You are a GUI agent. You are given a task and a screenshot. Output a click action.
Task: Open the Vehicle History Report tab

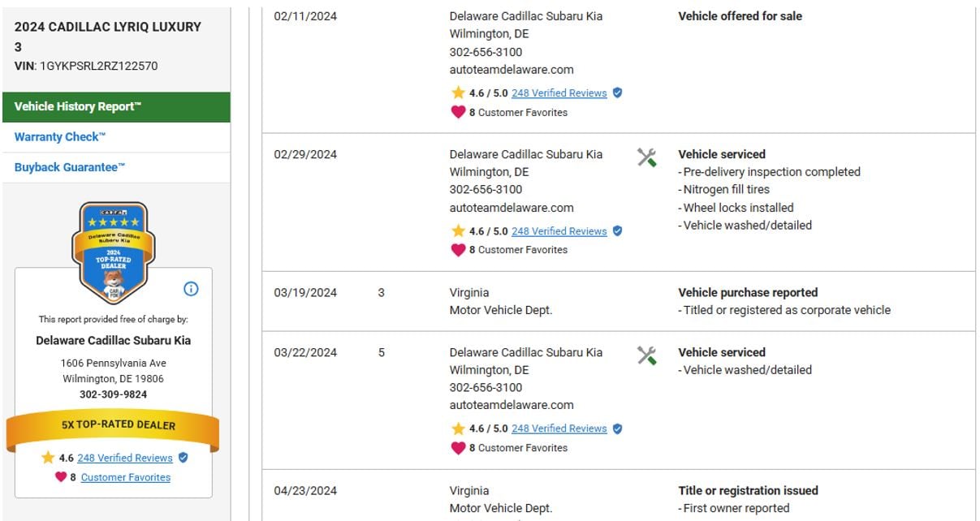coord(116,107)
